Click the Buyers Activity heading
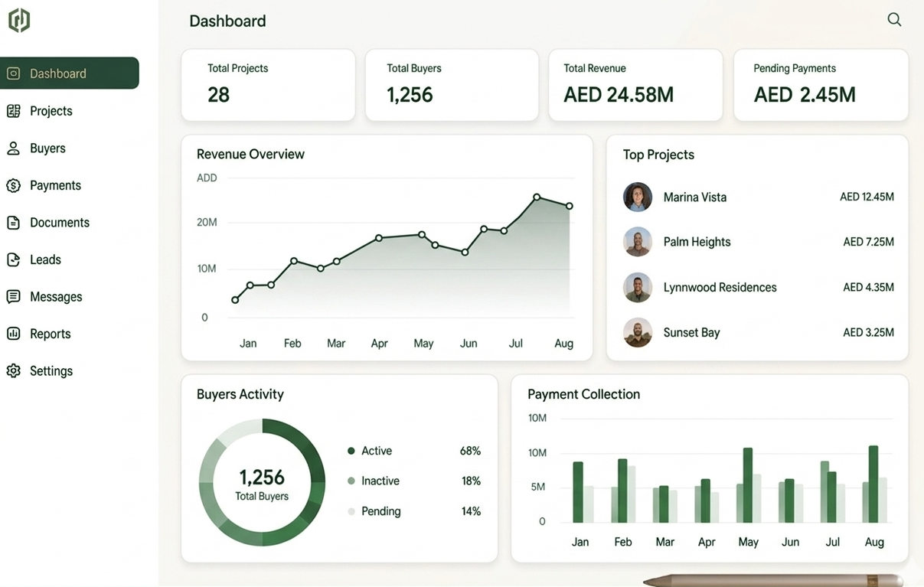The width and height of the screenshot is (924, 587). click(240, 394)
